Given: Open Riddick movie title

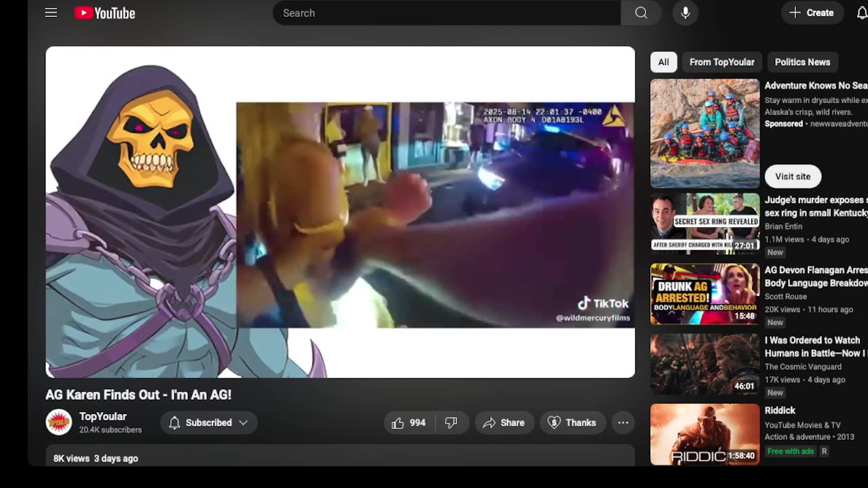Looking at the screenshot, I should coord(780,410).
